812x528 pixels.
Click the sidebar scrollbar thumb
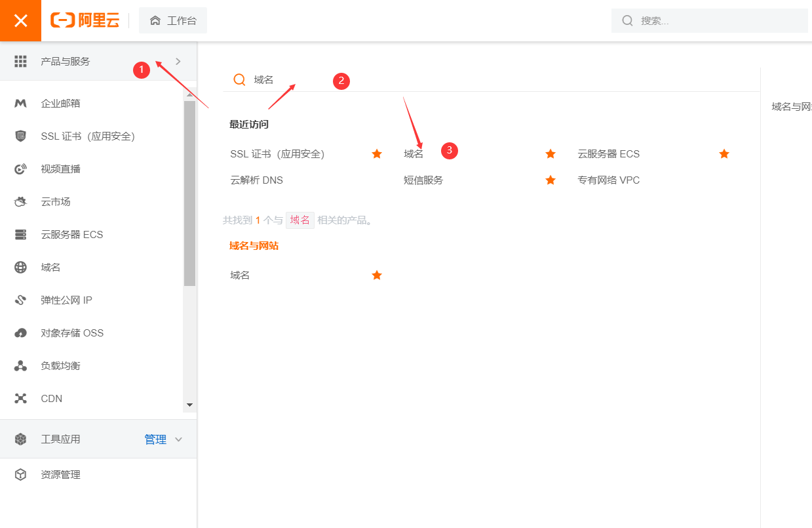point(190,193)
